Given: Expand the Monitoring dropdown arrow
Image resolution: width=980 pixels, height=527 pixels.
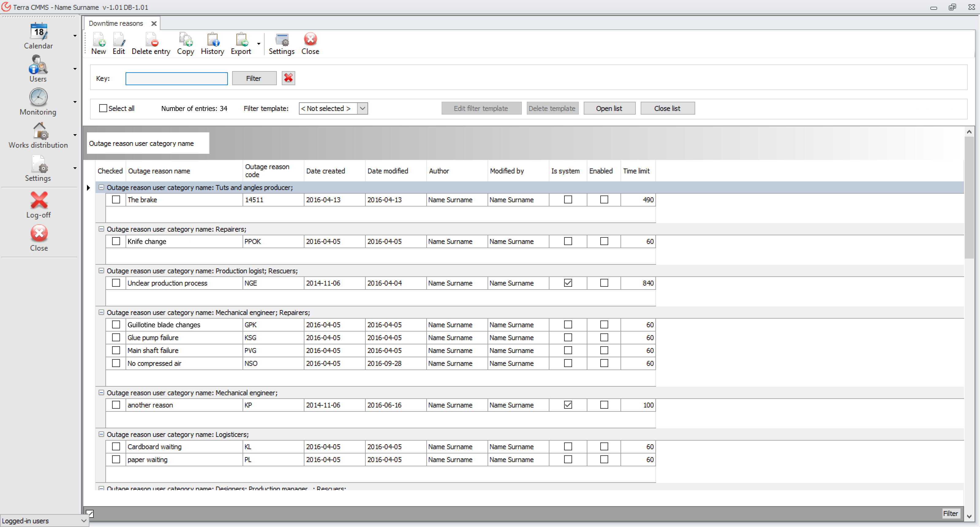Looking at the screenshot, I should (75, 102).
